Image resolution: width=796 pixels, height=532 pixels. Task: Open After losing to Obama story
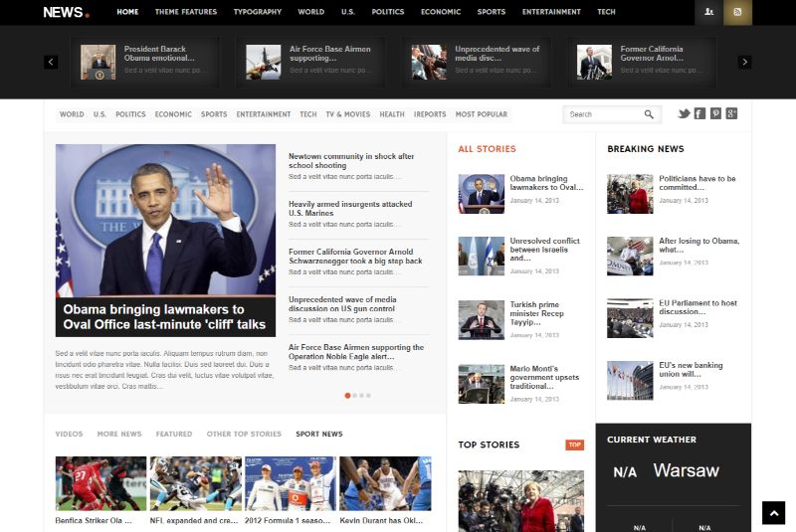pos(699,245)
